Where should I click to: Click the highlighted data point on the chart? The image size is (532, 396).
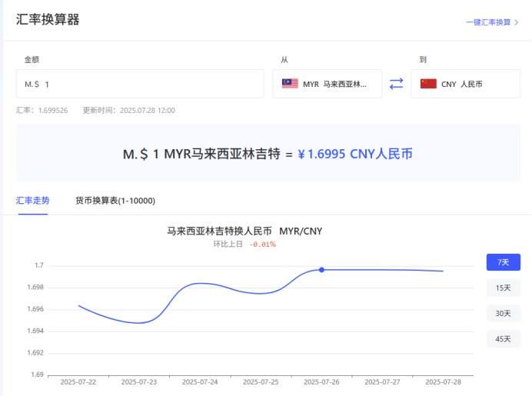pyautogui.click(x=321, y=270)
